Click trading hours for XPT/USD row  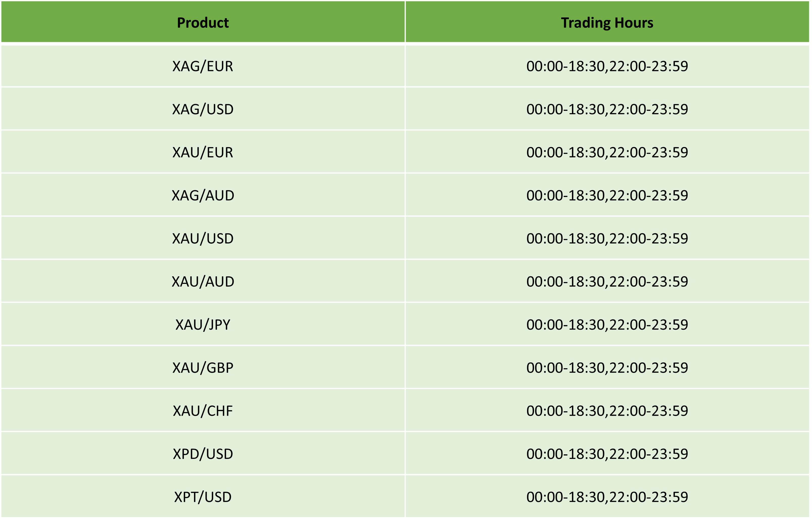pos(607,497)
